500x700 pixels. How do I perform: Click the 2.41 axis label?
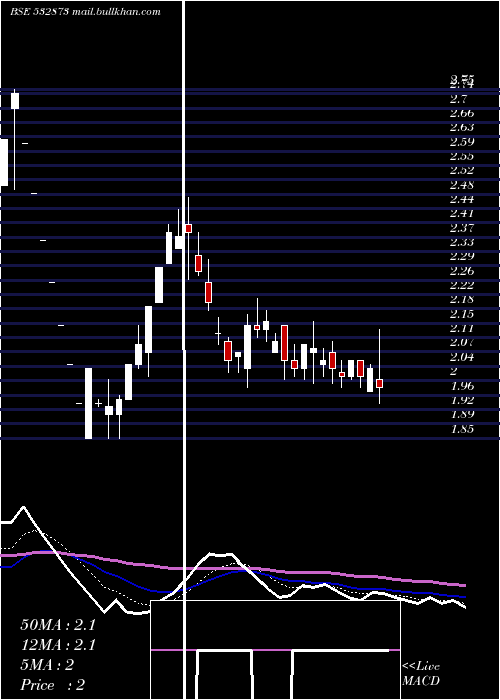tap(462, 213)
